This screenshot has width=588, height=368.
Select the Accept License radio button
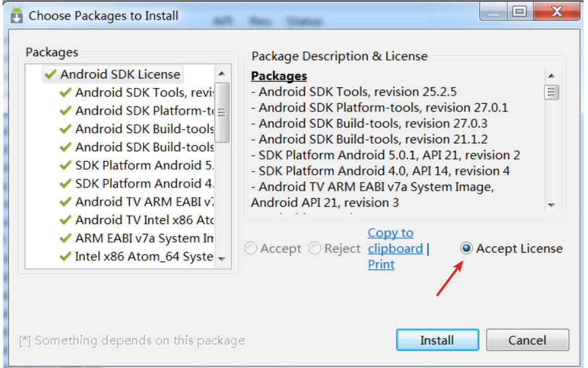pyautogui.click(x=466, y=248)
